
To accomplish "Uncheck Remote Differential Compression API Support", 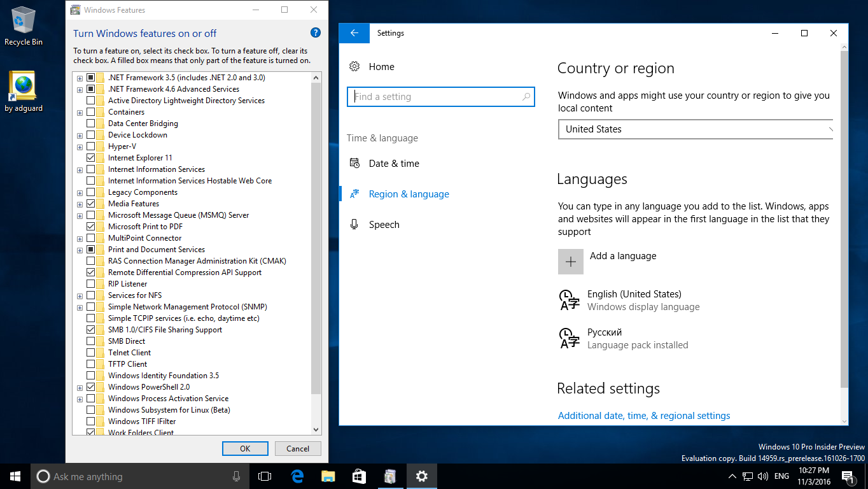I will [x=90, y=273].
